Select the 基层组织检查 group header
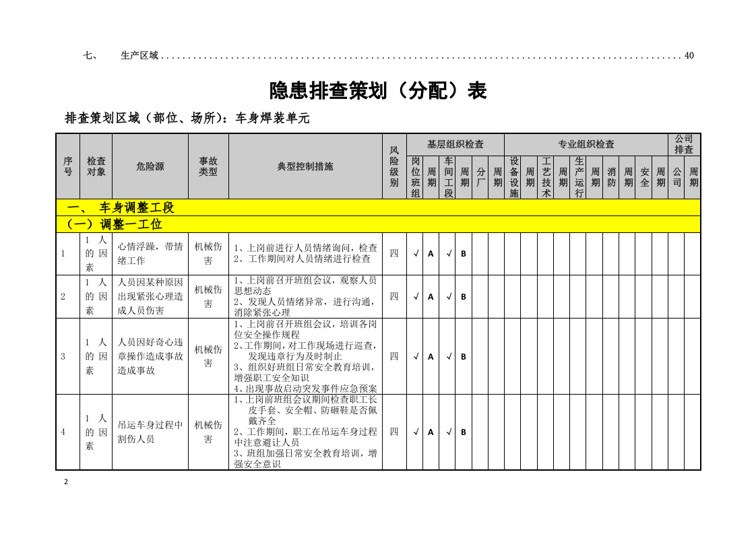 (x=455, y=144)
